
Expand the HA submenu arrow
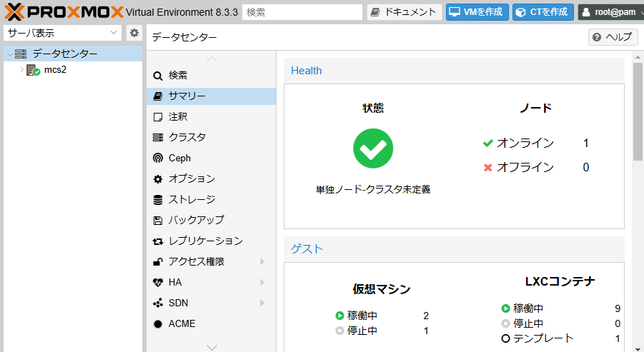click(262, 282)
